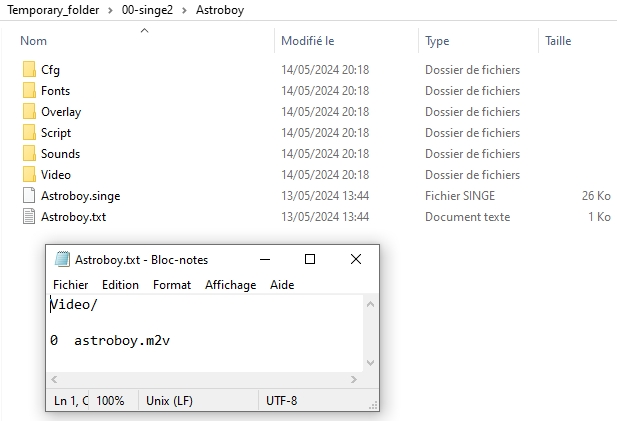Open the Fichier menu in Notepad
This screenshot has height=421, width=617.
70,285
